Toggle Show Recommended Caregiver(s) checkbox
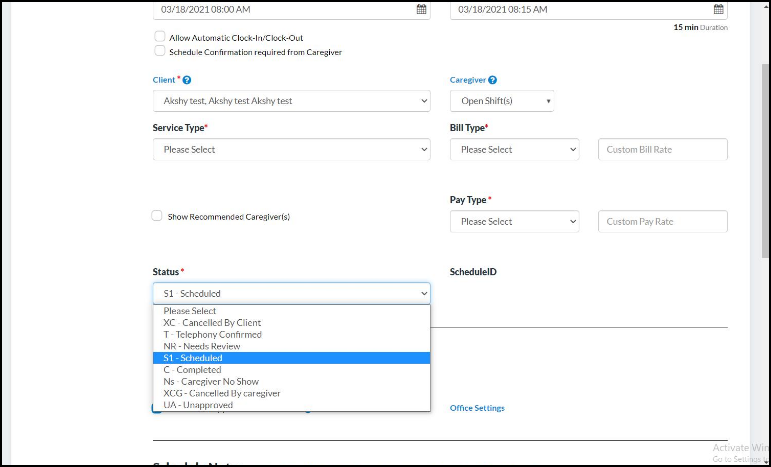771x467 pixels. (157, 216)
